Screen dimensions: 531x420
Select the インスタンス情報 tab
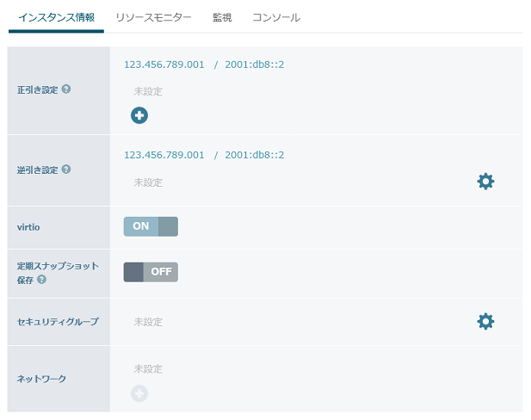[x=56, y=17]
